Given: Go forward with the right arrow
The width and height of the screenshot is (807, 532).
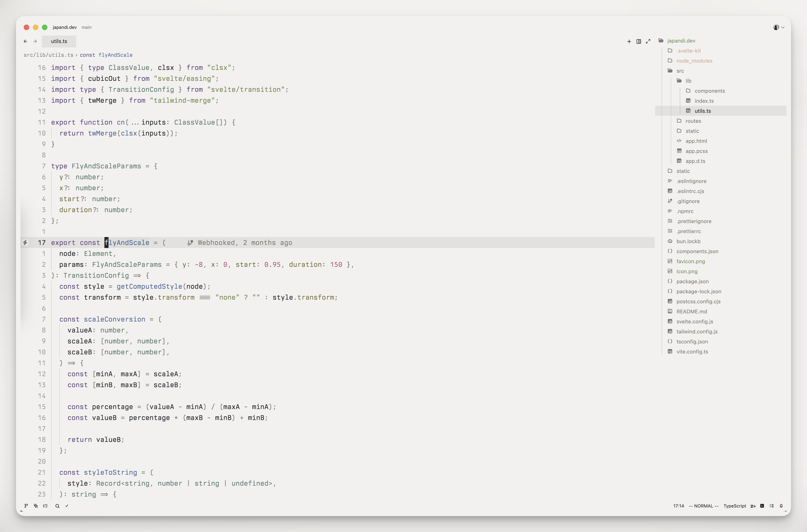Looking at the screenshot, I should (35, 41).
